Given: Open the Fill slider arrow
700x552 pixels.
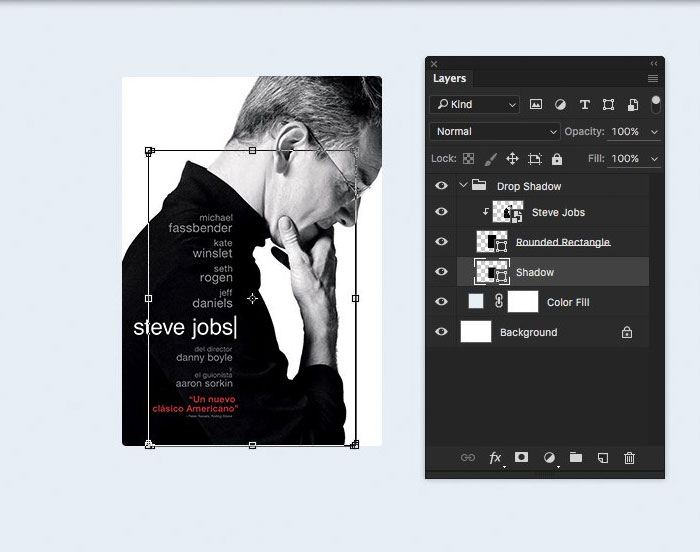Looking at the screenshot, I should point(654,159).
